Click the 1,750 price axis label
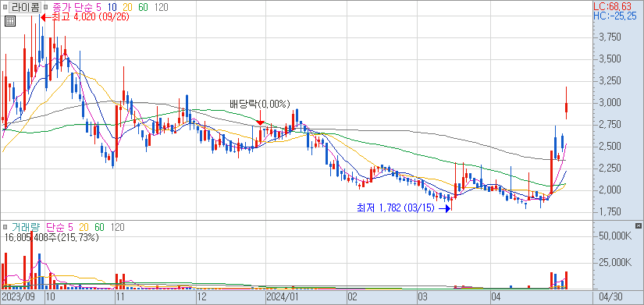This screenshot has height=305, width=644. click(x=610, y=212)
